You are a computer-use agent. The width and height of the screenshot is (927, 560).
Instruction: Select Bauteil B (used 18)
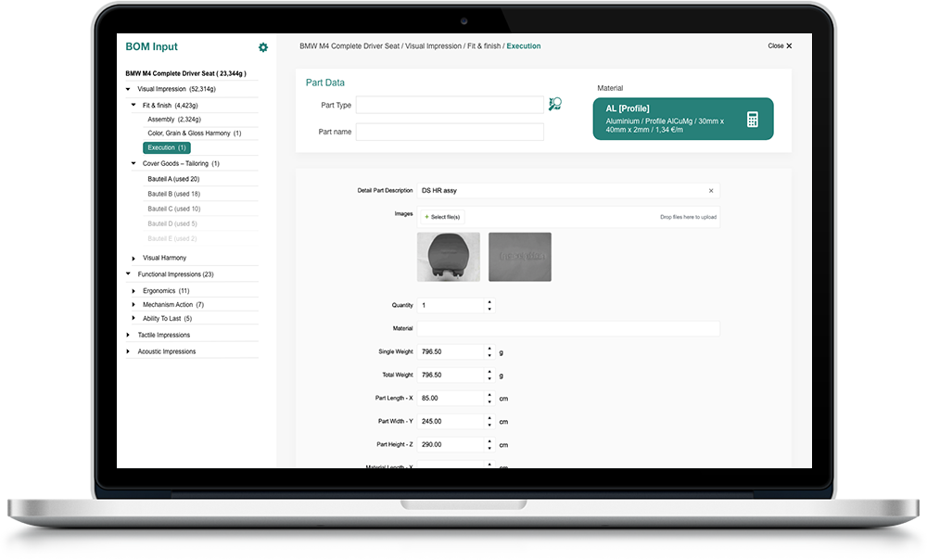[x=174, y=194]
